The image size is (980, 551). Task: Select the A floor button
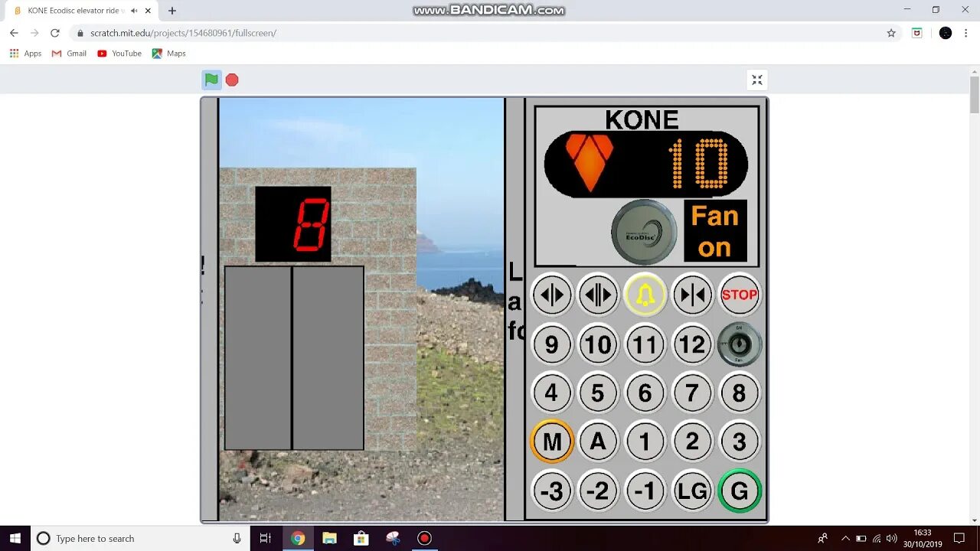click(598, 442)
